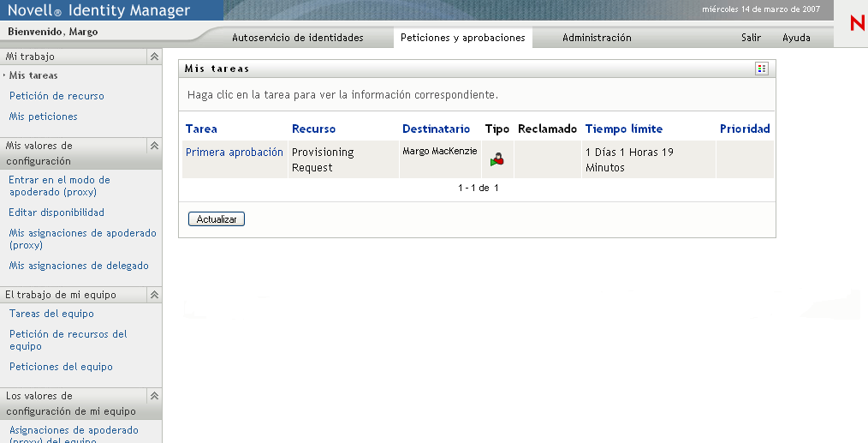Sort tasks by Tiempo límite column

point(624,129)
